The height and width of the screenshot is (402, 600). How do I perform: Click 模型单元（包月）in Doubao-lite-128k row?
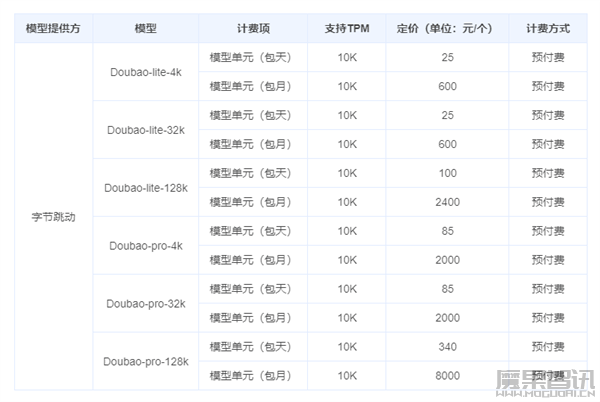click(251, 202)
